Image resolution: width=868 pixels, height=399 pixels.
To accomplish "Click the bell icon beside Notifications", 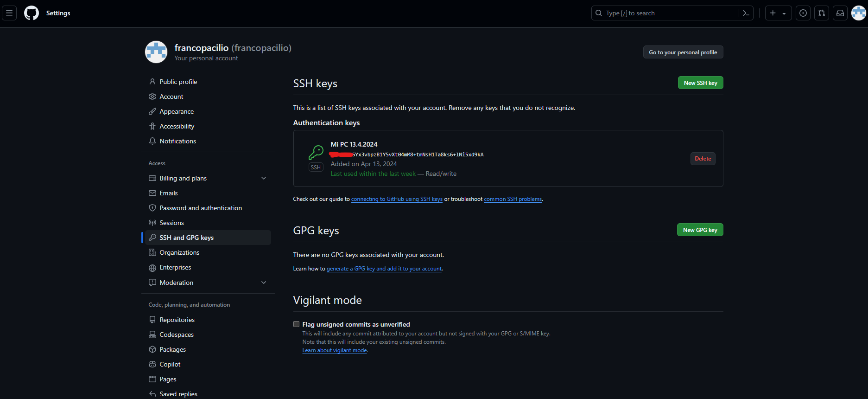I will point(152,141).
